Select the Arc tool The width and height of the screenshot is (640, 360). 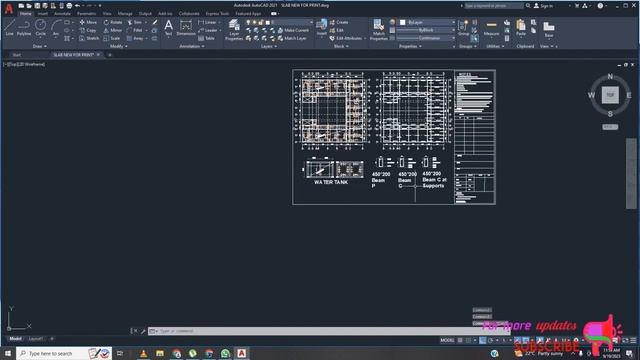(56, 28)
